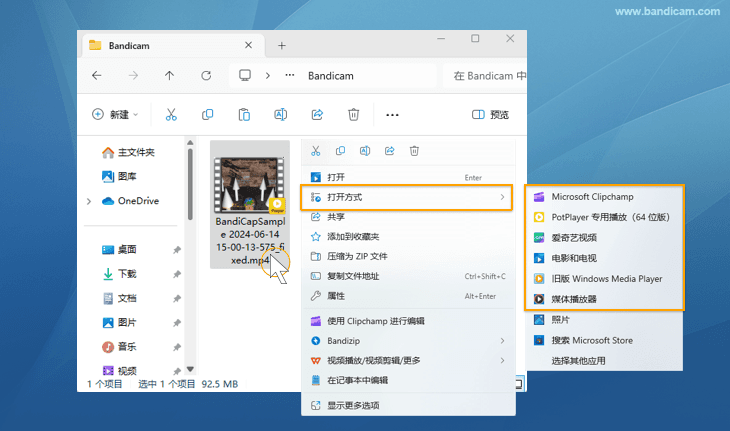This screenshot has width=730, height=431.
Task: Click the sidebar scrollbar down arrow
Action: click(190, 369)
